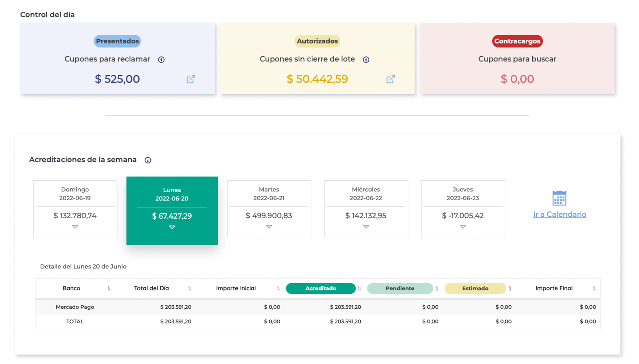This screenshot has width=639, height=364.
Task: Open external link icon in Autorizados card
Action: tap(390, 79)
